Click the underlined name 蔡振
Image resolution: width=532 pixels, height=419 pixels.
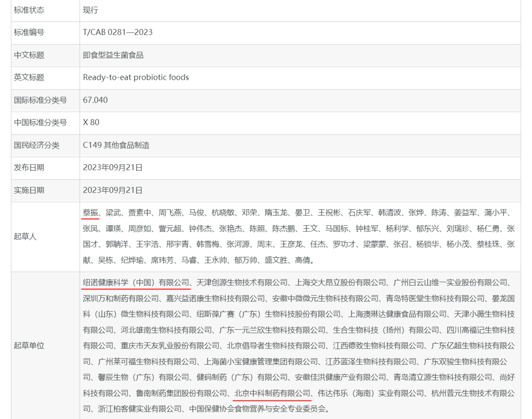click(91, 213)
